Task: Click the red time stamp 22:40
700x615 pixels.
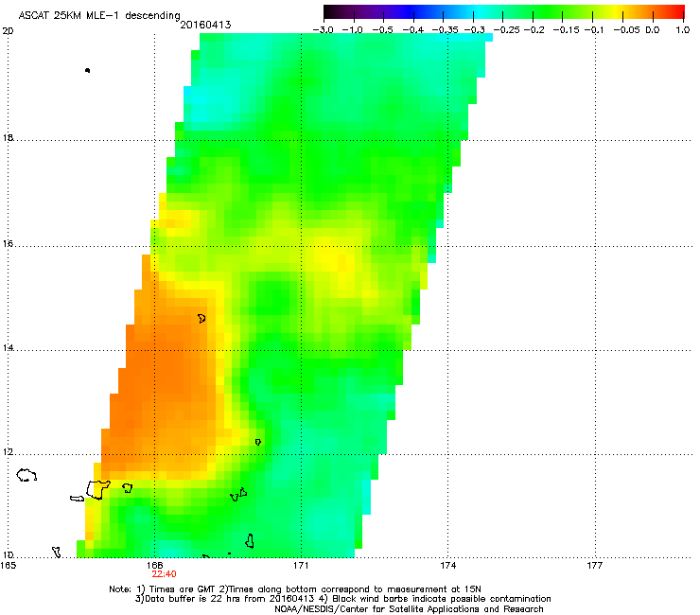Action: tap(164, 574)
